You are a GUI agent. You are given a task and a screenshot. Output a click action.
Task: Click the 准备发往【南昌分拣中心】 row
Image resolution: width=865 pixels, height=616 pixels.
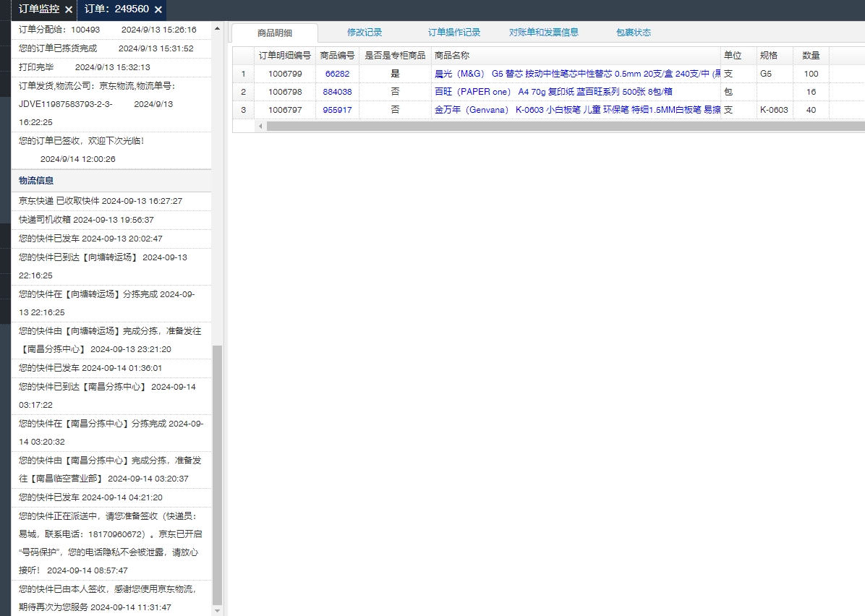coord(111,341)
